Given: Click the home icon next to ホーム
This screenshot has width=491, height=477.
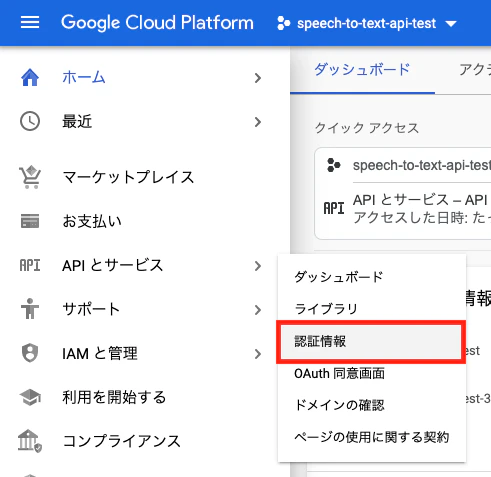Looking at the screenshot, I should (30, 77).
